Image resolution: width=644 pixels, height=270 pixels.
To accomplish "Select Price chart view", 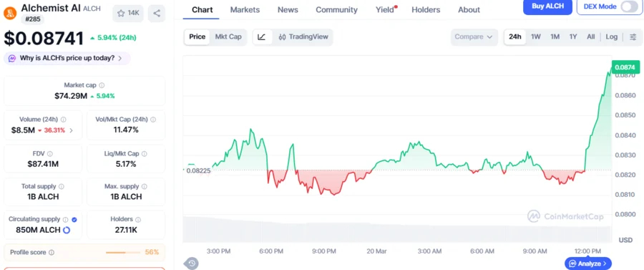I will click(197, 37).
